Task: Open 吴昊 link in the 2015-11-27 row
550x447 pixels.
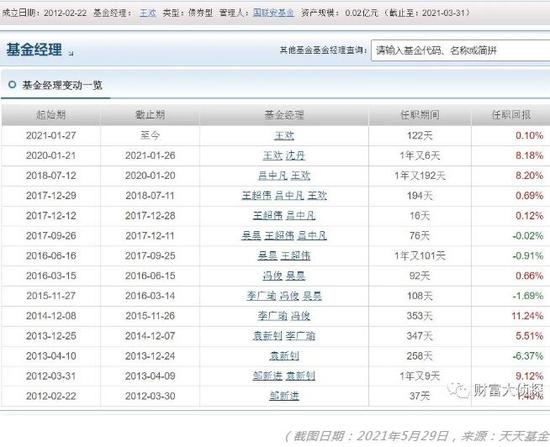Action: coord(312,296)
